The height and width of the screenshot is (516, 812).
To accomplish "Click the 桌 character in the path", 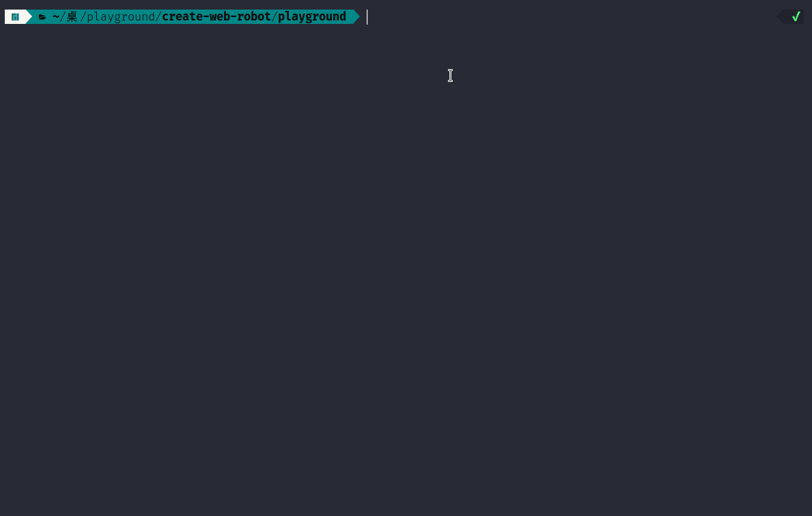I will pyautogui.click(x=72, y=16).
